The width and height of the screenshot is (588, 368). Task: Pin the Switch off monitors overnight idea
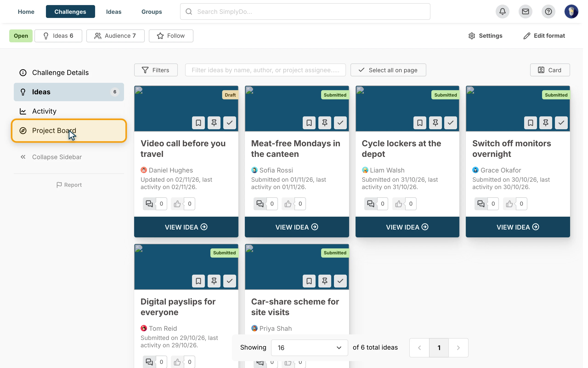click(x=546, y=123)
